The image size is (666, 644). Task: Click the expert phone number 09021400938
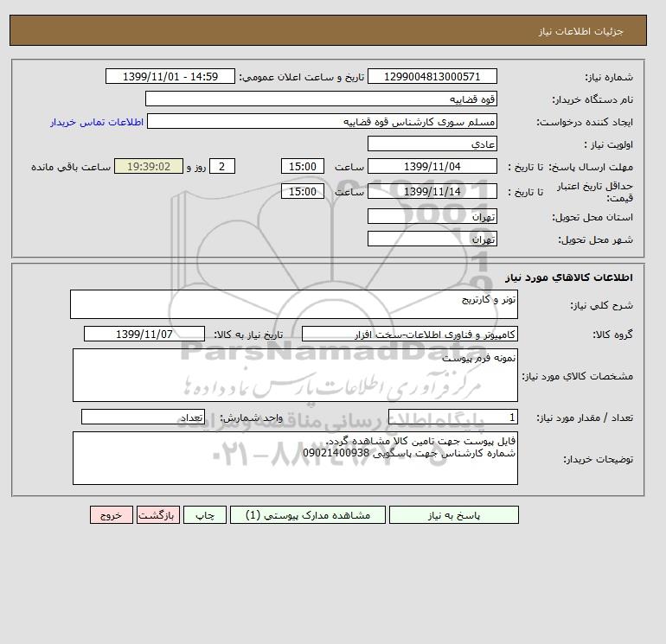(336, 453)
